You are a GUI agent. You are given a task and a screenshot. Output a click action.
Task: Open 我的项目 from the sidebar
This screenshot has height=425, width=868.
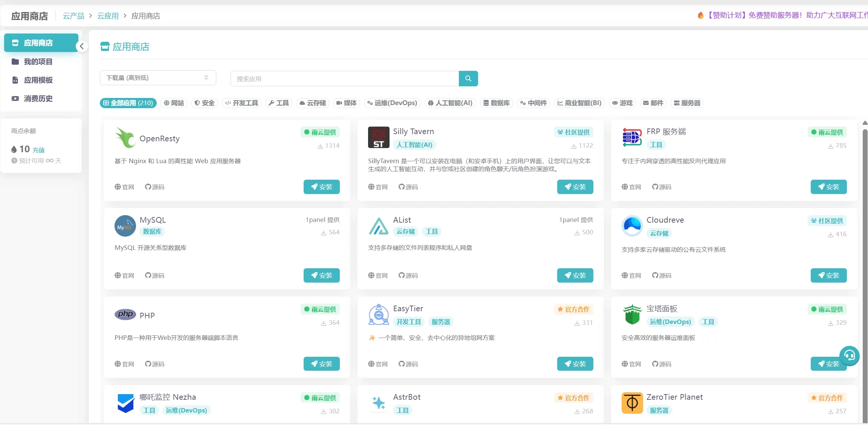pos(38,61)
